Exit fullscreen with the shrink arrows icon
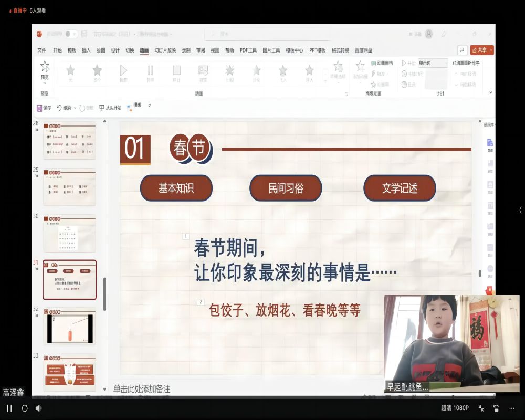 pos(481,408)
